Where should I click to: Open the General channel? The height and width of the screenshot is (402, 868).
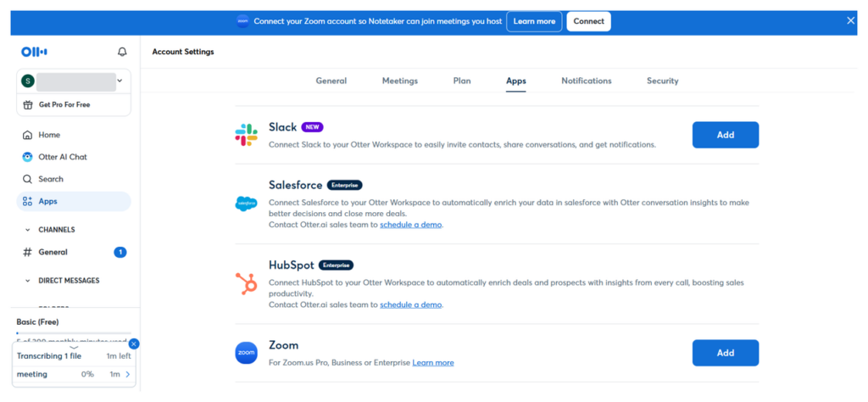tap(74, 253)
